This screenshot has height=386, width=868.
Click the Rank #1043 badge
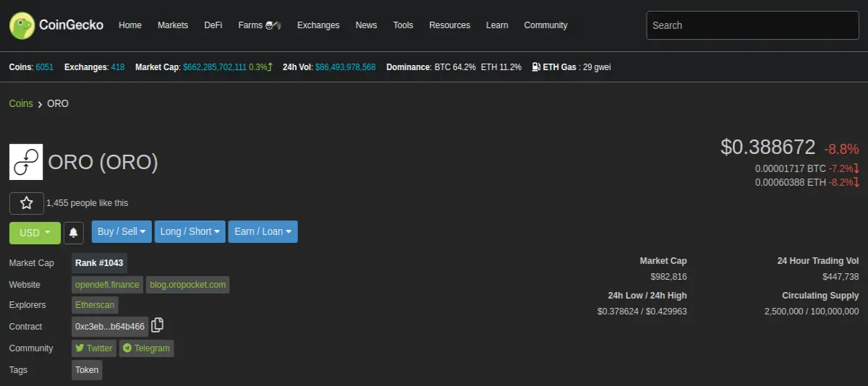pos(100,263)
